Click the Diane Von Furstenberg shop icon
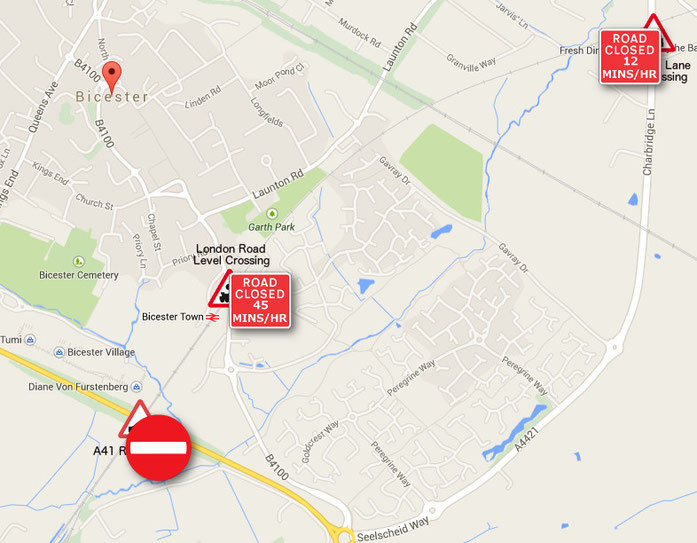Image resolution: width=697 pixels, height=543 pixels. (x=137, y=387)
